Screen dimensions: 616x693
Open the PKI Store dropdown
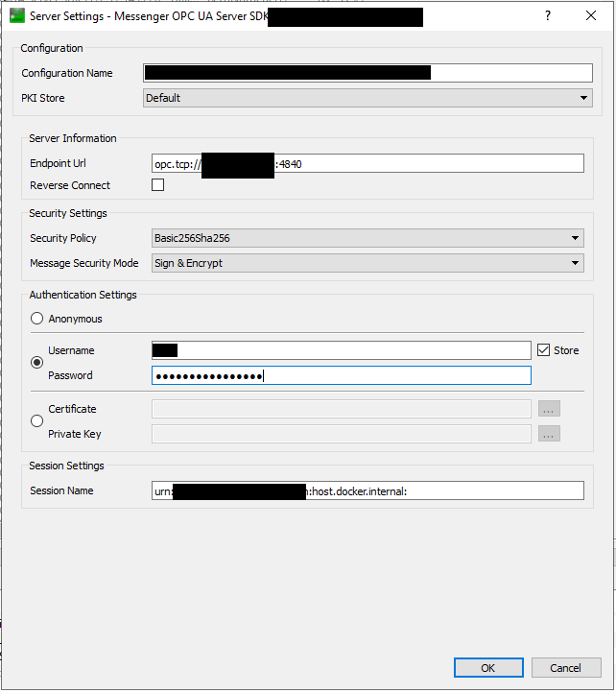(367, 98)
